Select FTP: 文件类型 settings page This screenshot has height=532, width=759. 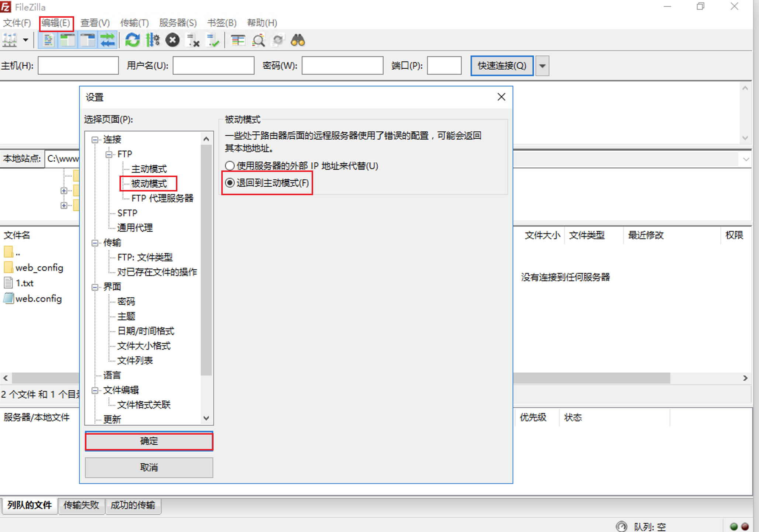click(x=145, y=257)
